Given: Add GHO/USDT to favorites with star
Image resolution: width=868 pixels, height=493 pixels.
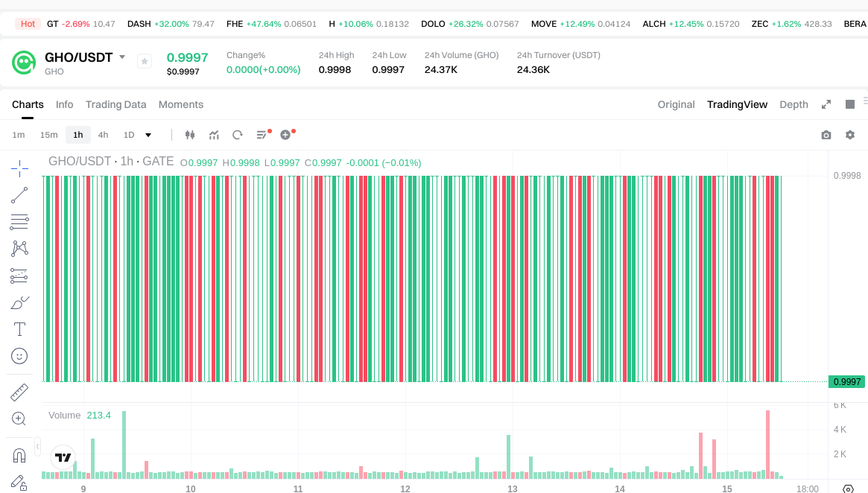Looking at the screenshot, I should point(145,61).
